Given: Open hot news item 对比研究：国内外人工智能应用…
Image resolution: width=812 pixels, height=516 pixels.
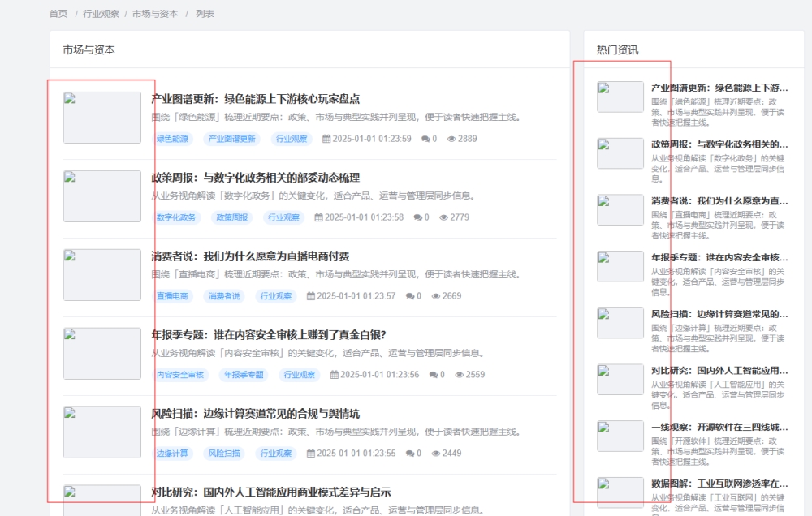Looking at the screenshot, I should tap(719, 371).
